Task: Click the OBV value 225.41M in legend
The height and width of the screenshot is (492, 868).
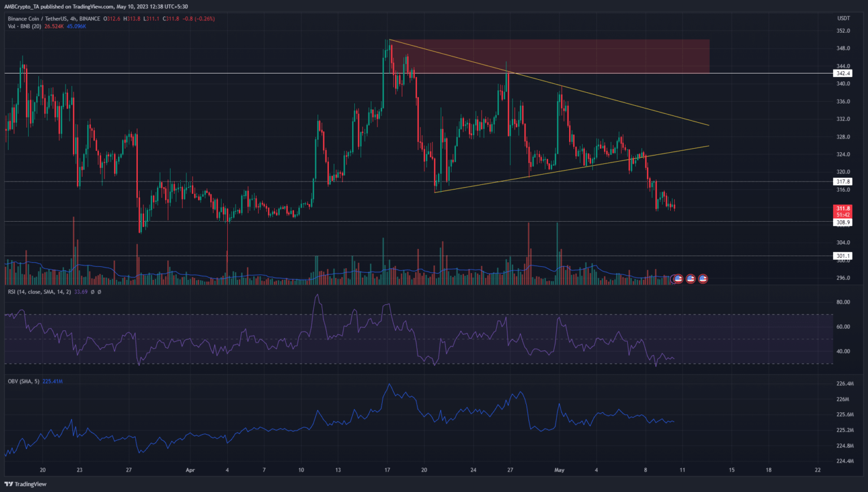Action: (x=52, y=381)
